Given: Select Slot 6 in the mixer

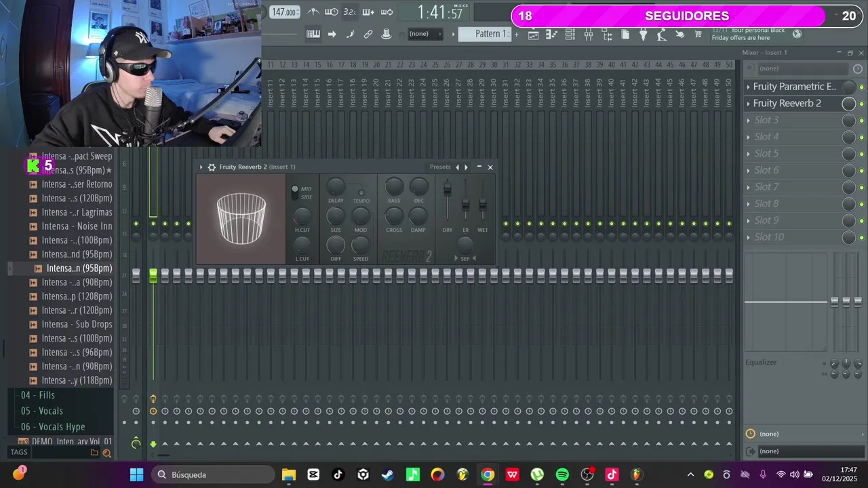Looking at the screenshot, I should [x=767, y=170].
